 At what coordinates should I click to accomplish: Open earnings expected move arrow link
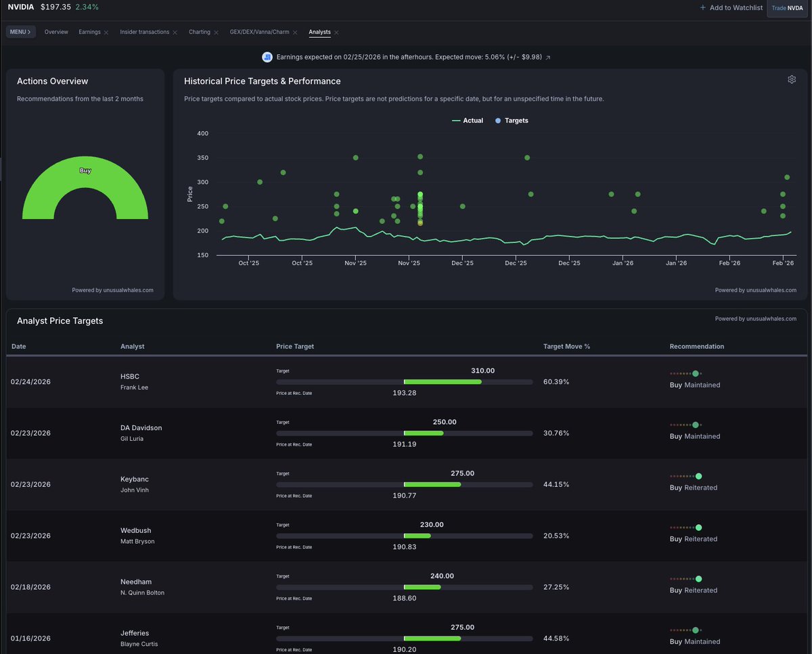point(548,58)
